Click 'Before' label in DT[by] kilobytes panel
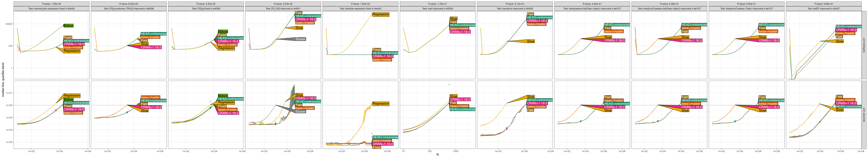Screen dimensions: 868x158 click(223, 32)
